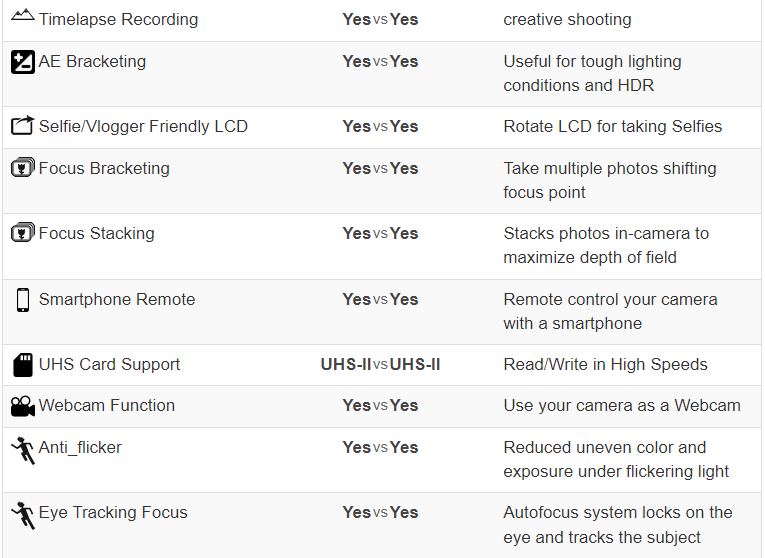Select the Webcam Function feature label

coord(107,405)
